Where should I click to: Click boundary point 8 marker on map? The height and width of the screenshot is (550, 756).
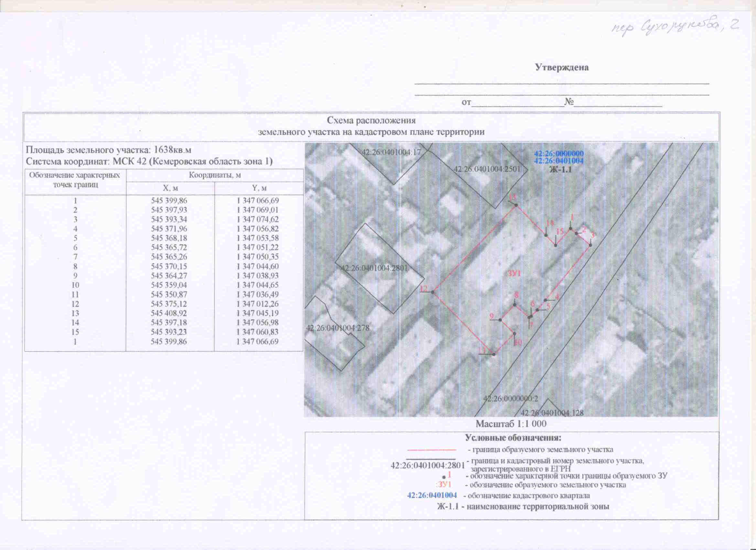[515, 305]
